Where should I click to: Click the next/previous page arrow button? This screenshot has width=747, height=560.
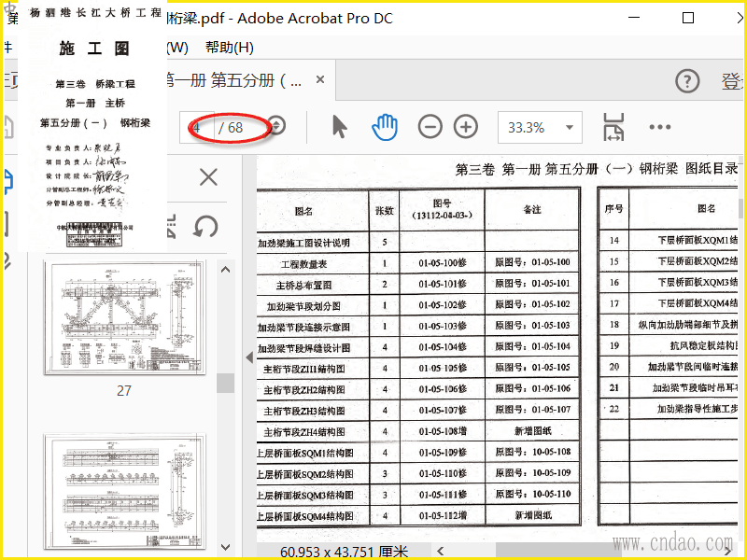pyautogui.click(x=276, y=126)
